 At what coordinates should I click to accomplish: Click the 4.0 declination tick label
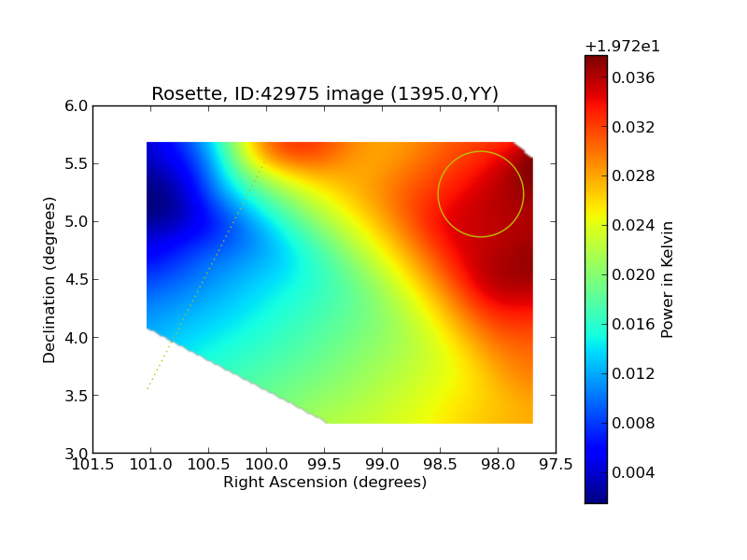77,338
